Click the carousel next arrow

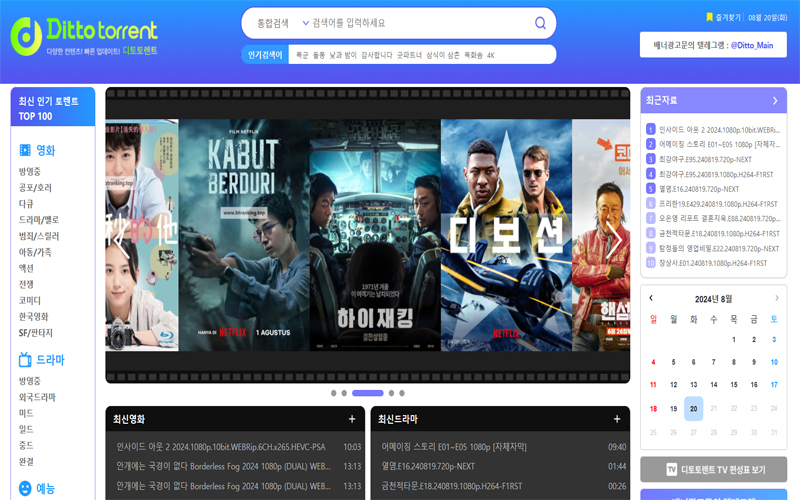pyautogui.click(x=614, y=240)
